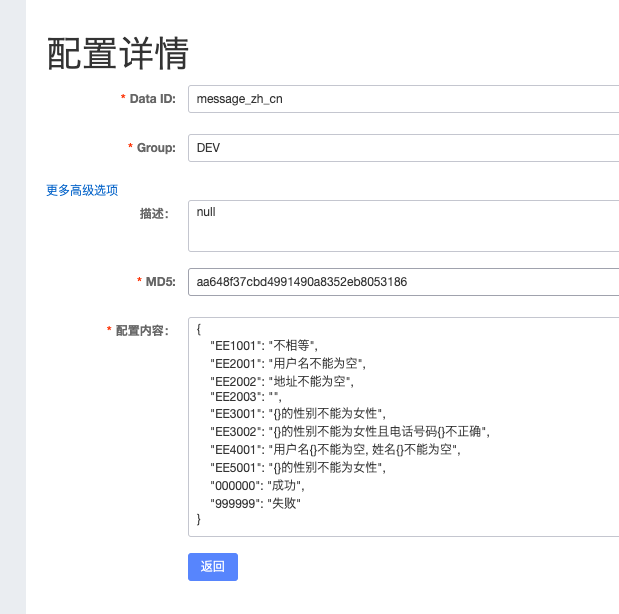Click the 999999 失败 line
Screen dimensions: 619x614
255,502
